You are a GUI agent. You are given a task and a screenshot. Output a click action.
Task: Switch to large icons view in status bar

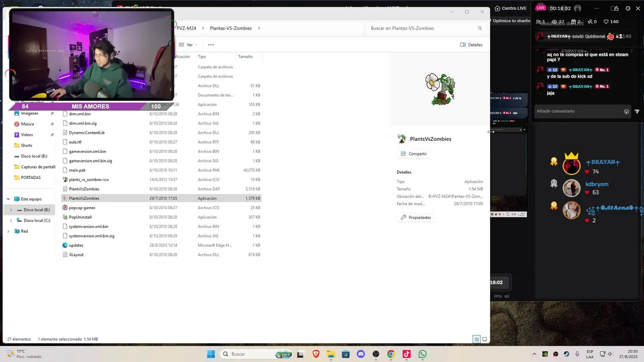click(485, 339)
